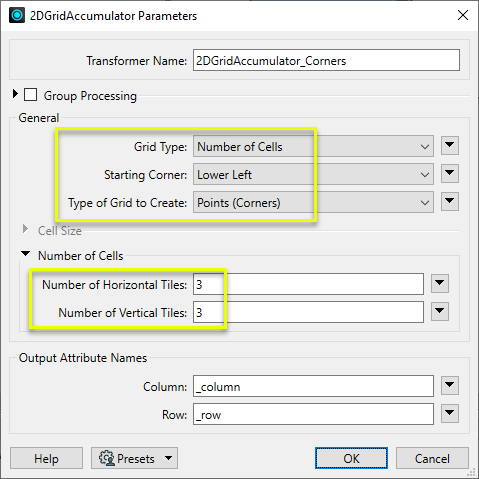The width and height of the screenshot is (479, 479).
Task: Open the Presets button menu
Action: [x=134, y=458]
